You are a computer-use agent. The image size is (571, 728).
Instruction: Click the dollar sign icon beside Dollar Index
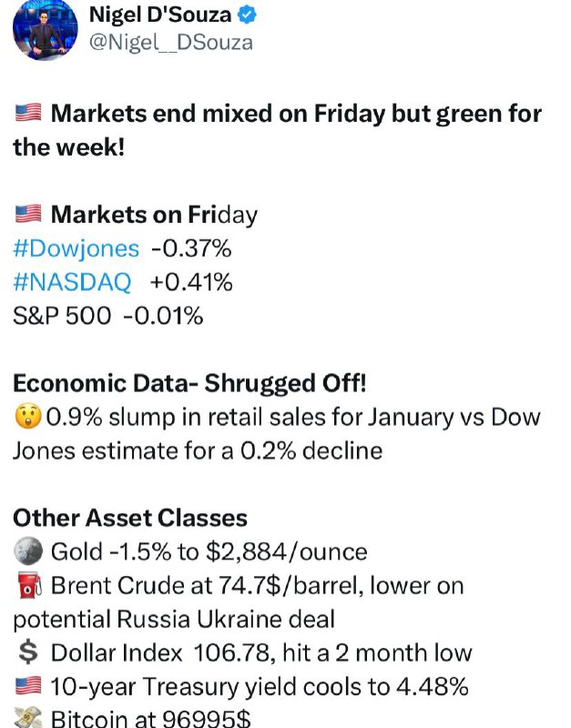[28, 652]
